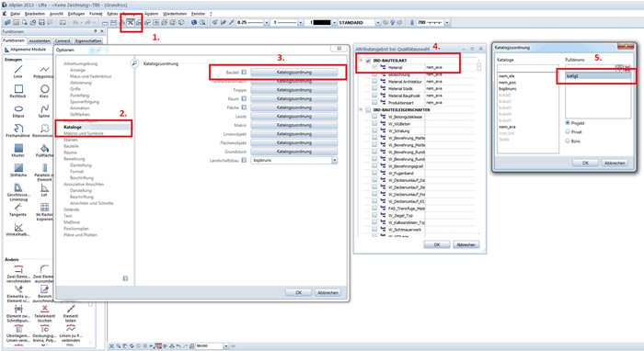The image size is (644, 351).
Task: Click OK in Katalogzuordnung dialog
Action: coord(585,163)
